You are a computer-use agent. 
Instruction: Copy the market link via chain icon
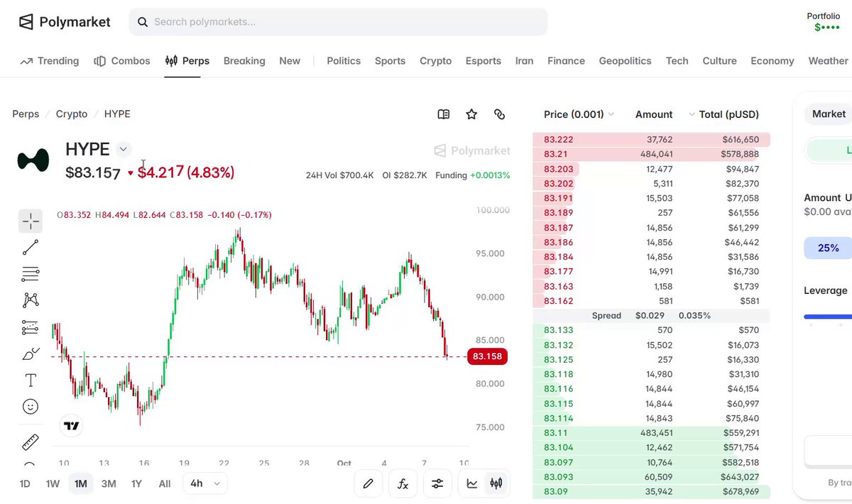click(499, 114)
